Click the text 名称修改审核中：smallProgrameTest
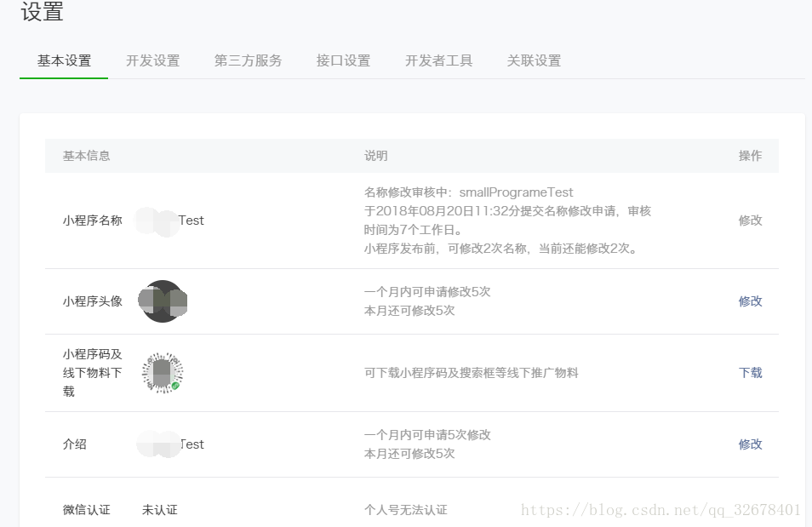 pos(469,192)
